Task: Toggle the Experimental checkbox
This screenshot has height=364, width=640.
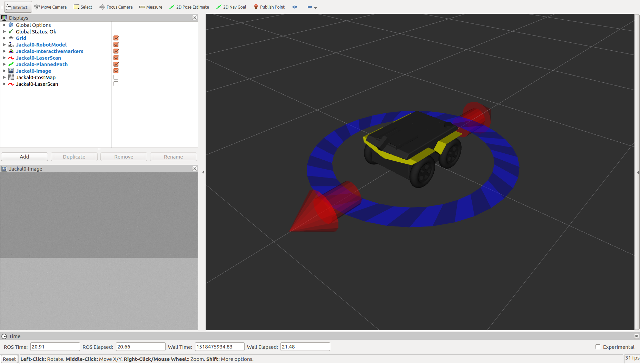Action: tap(598, 347)
